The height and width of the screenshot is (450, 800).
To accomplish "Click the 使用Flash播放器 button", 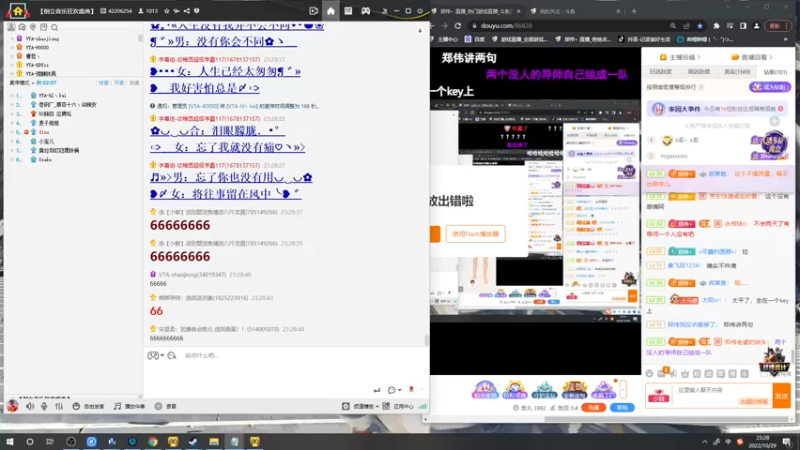I will [x=475, y=234].
